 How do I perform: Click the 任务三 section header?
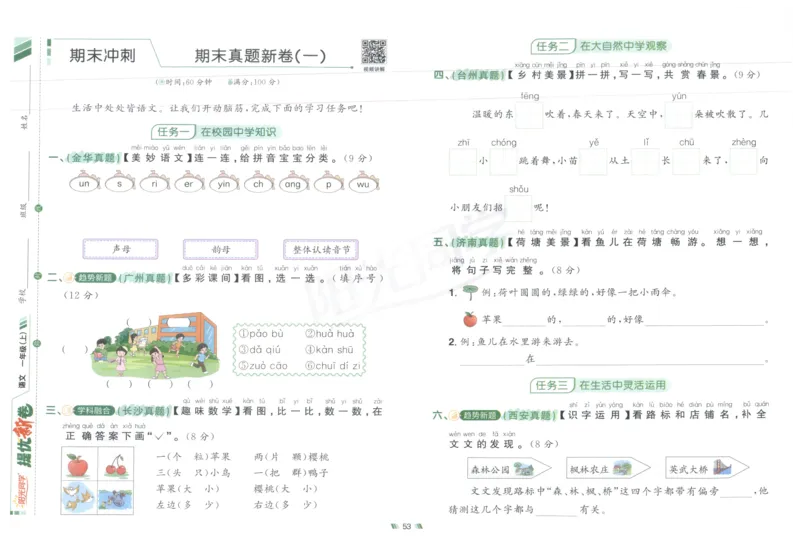click(x=599, y=385)
